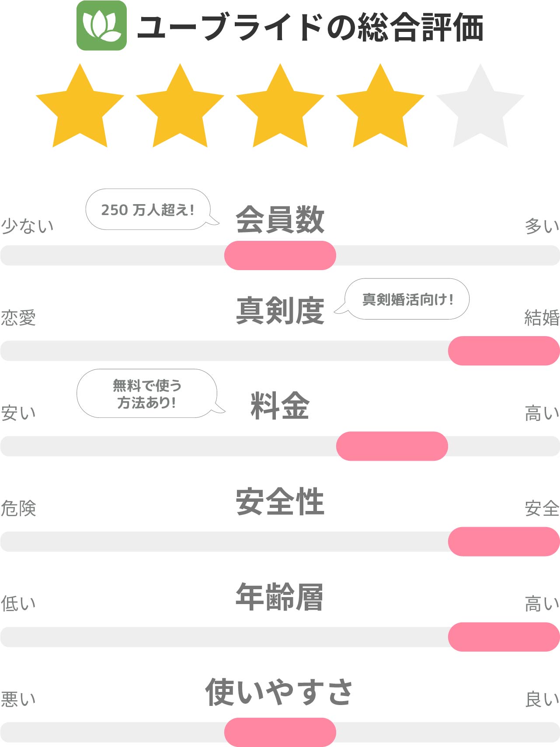Click the 使いやすさ heading label
The height and width of the screenshot is (747, 560).
pyautogui.click(x=279, y=692)
